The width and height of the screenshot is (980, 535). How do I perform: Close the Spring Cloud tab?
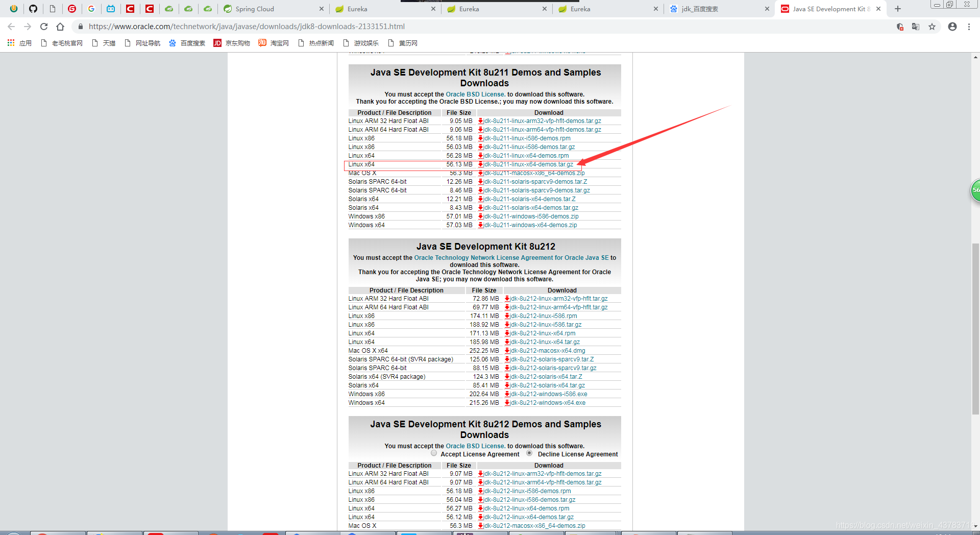pos(321,9)
